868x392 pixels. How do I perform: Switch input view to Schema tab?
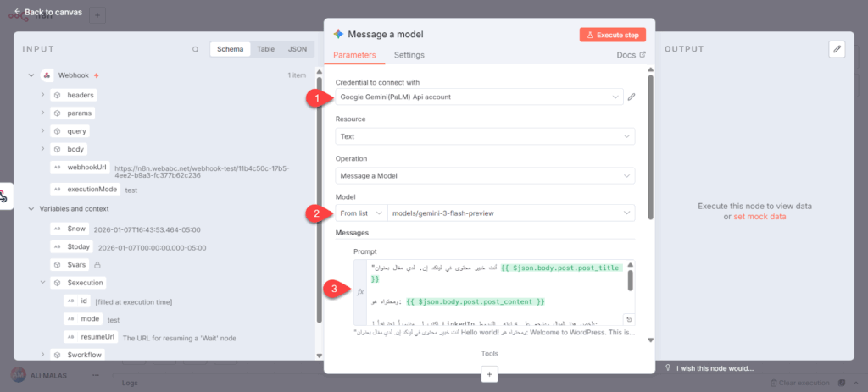[230, 49]
